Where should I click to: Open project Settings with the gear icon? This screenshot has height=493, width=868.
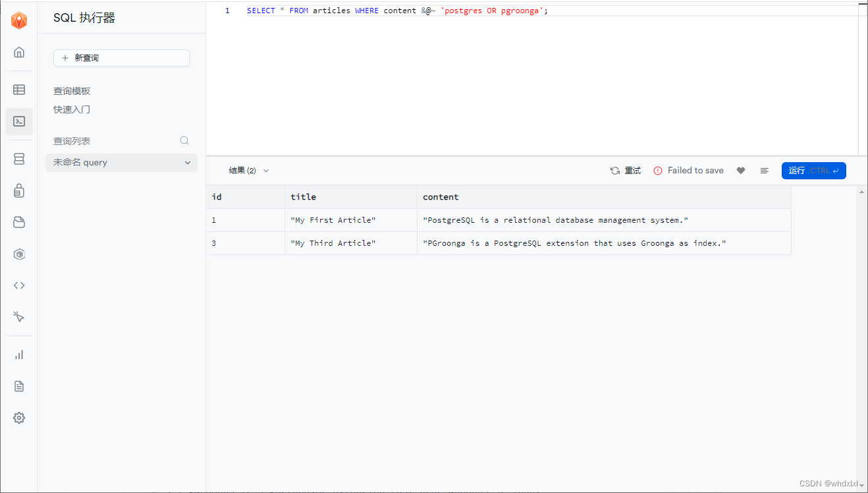coord(18,417)
